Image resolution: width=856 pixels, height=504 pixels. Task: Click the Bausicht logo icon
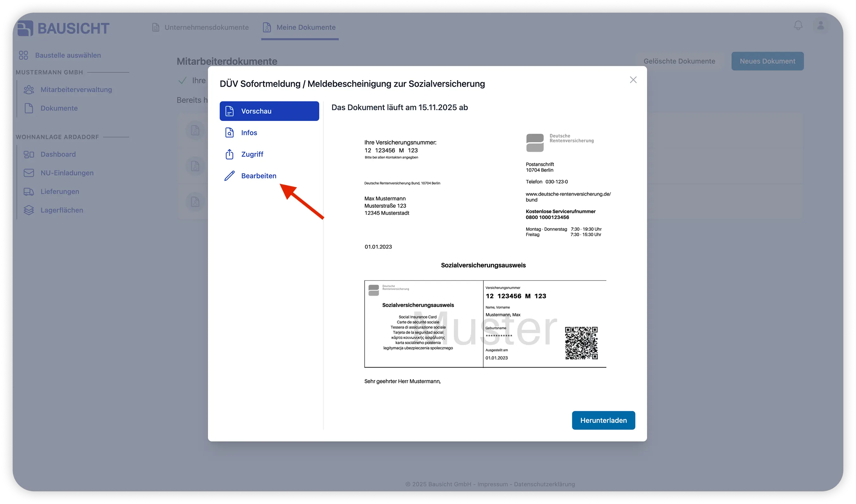coord(25,28)
